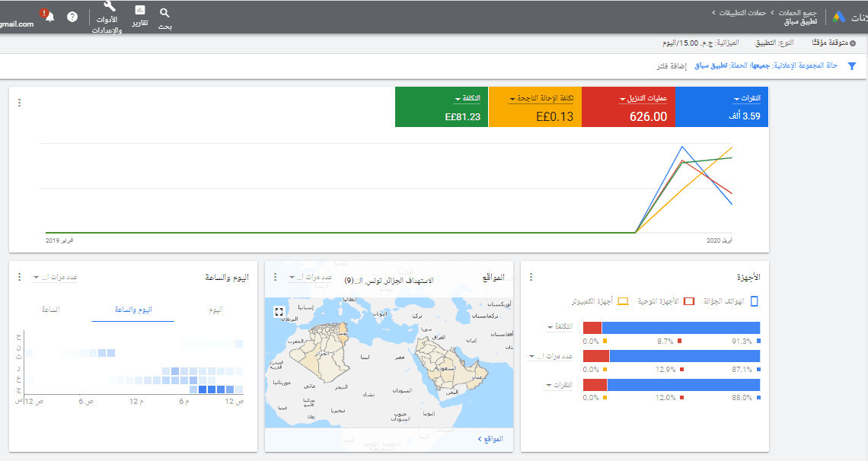
Task: Open notifications bell with alert
Action: tap(48, 15)
